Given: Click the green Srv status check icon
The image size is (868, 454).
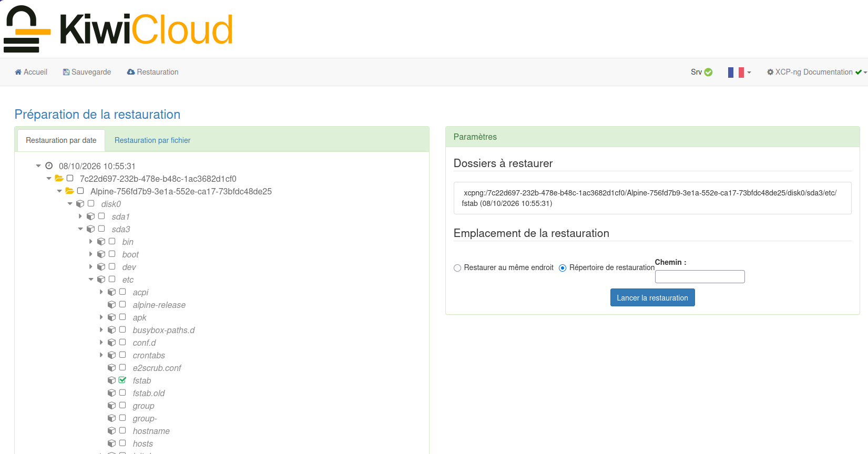Looking at the screenshot, I should tap(708, 72).
